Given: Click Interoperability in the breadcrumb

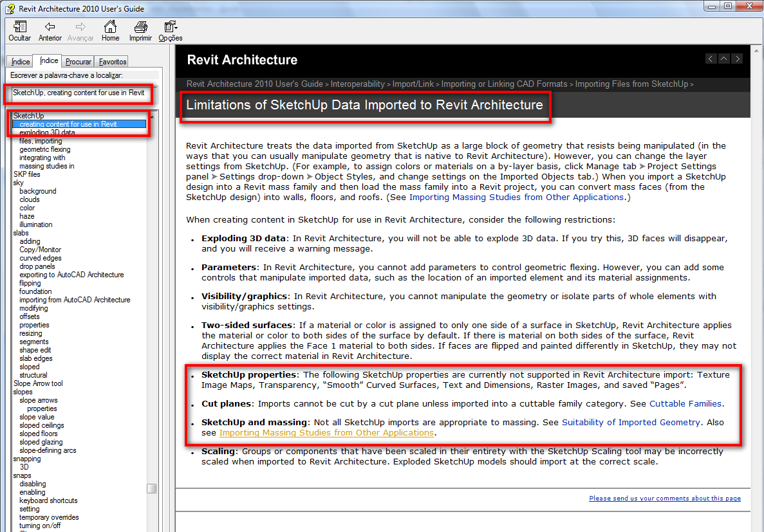Looking at the screenshot, I should pyautogui.click(x=358, y=84).
